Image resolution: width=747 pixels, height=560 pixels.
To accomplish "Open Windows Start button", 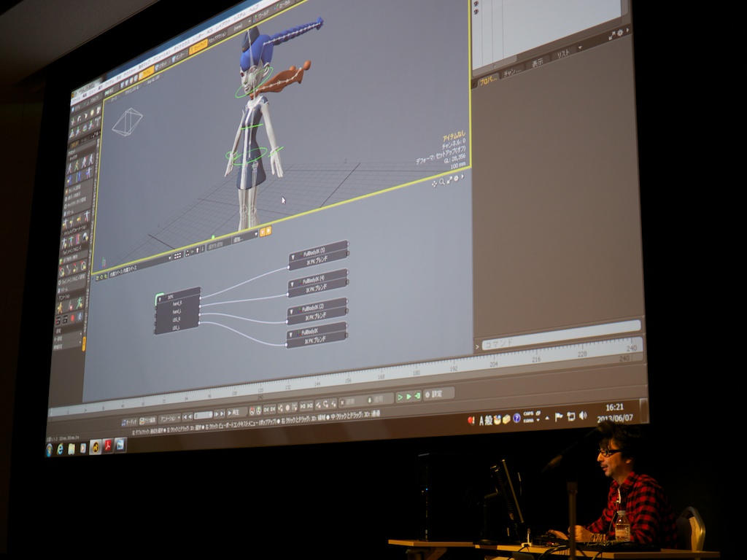I will click(x=49, y=449).
